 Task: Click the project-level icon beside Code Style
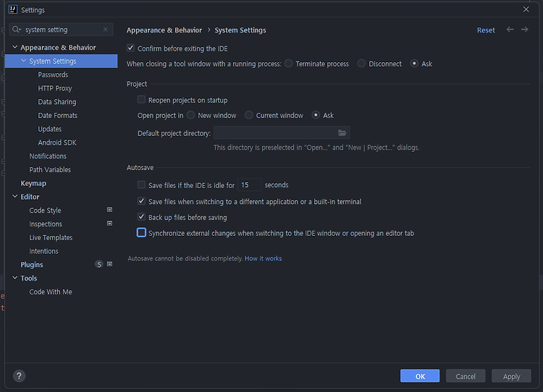pyautogui.click(x=109, y=210)
